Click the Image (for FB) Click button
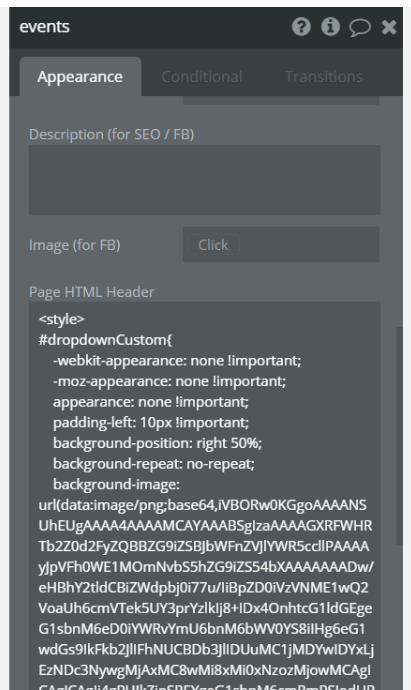This screenshot has width=411, height=690. pos(213,245)
